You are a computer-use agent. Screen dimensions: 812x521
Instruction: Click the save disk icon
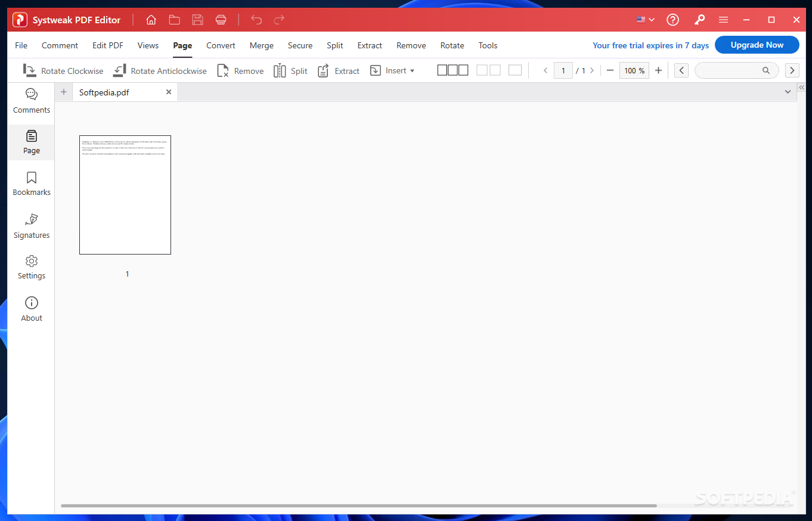[197, 20]
